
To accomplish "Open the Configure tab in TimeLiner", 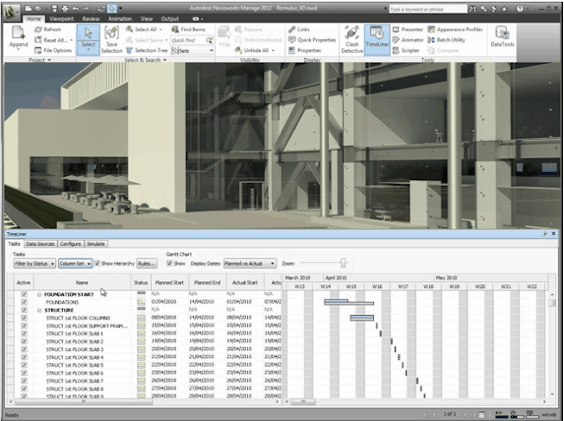I will coord(70,244).
